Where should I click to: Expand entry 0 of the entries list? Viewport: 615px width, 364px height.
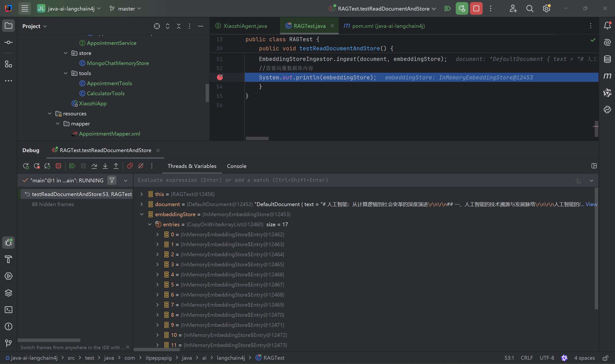(157, 234)
